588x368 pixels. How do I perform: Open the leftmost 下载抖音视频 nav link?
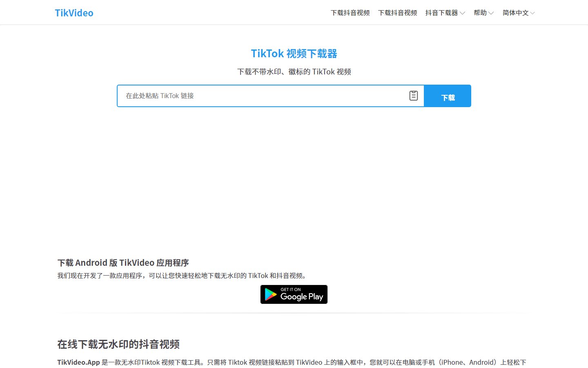350,13
